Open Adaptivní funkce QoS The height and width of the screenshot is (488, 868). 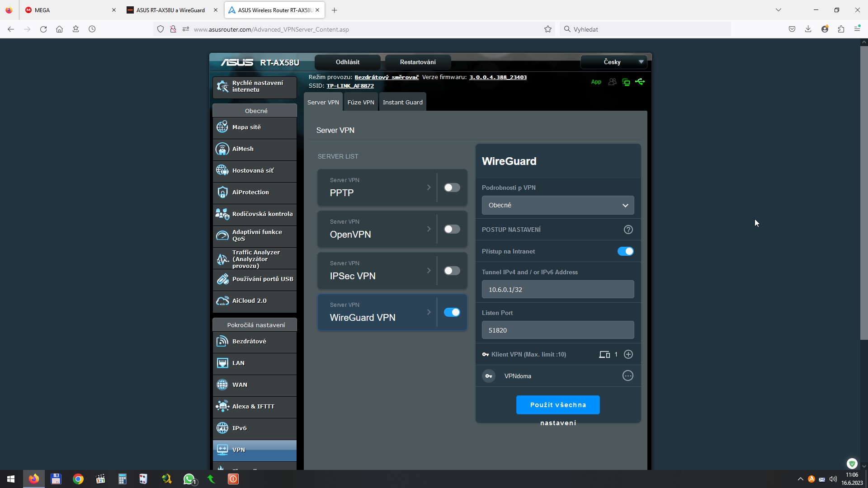pyautogui.click(x=255, y=236)
